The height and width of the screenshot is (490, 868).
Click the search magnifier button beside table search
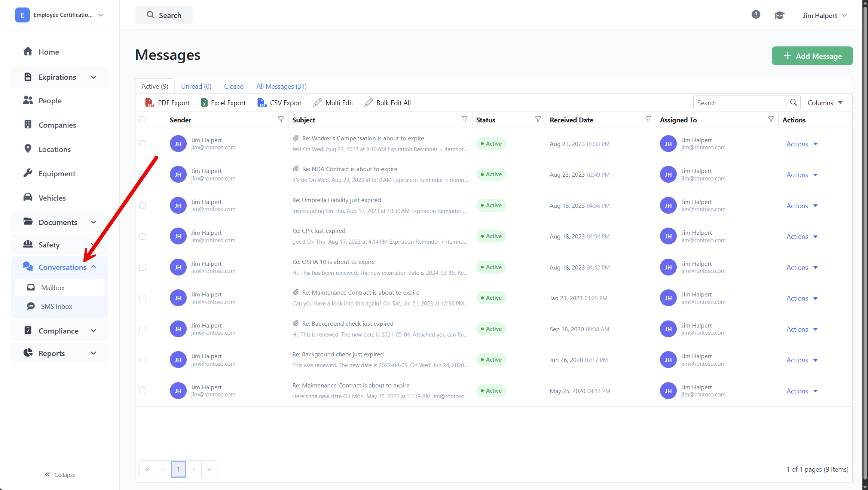tap(793, 103)
